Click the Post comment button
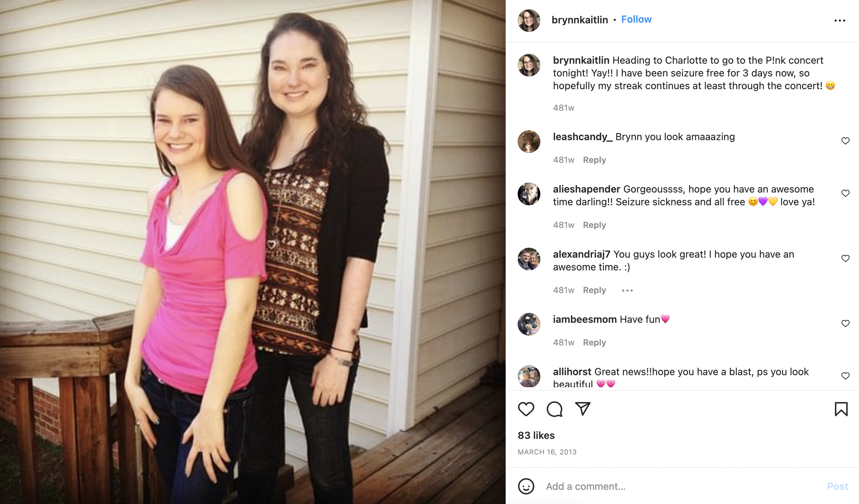 pyautogui.click(x=837, y=486)
